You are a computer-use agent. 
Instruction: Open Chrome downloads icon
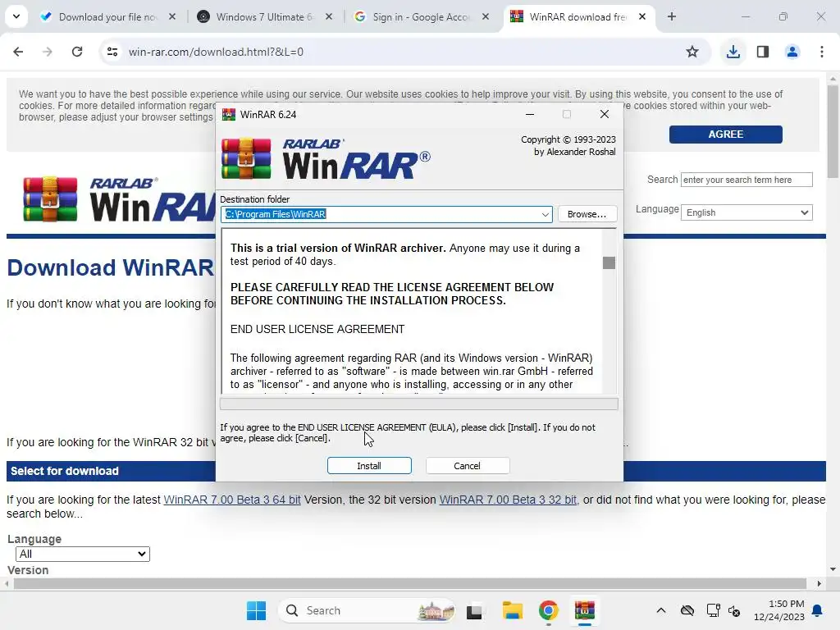click(733, 52)
